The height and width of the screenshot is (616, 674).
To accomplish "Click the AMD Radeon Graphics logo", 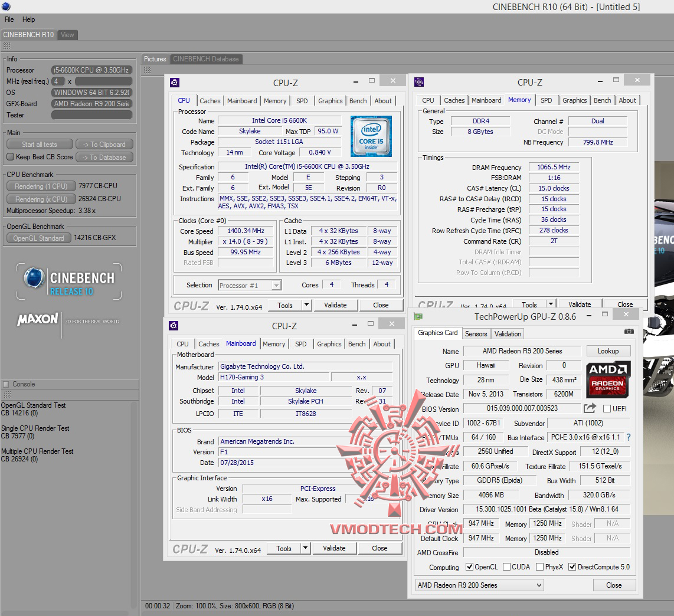I will [607, 379].
